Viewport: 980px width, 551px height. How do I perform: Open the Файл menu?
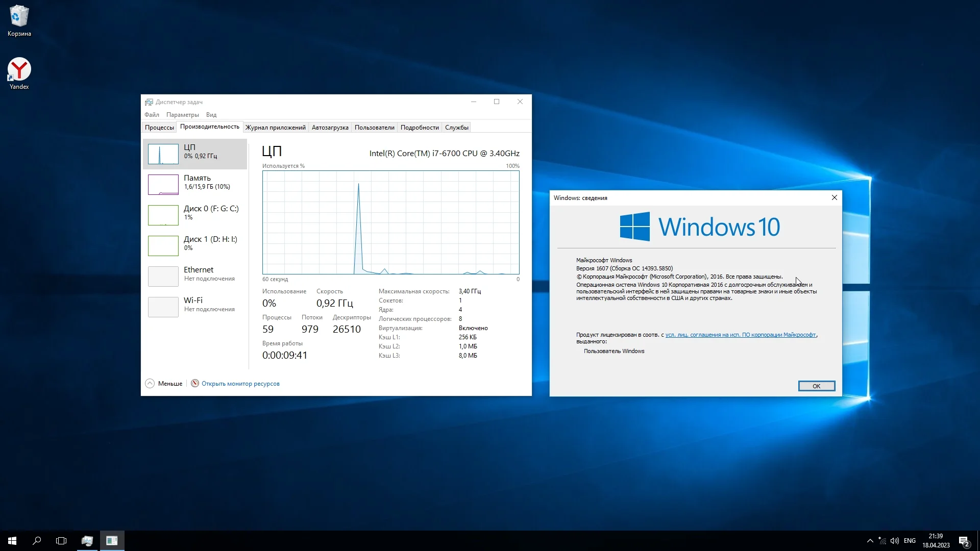coord(152,115)
